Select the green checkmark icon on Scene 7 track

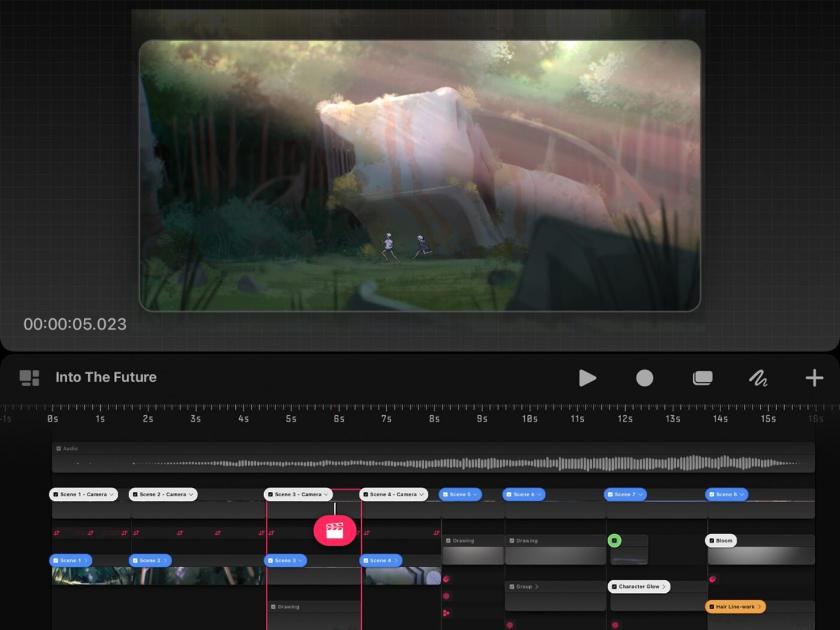click(615, 541)
